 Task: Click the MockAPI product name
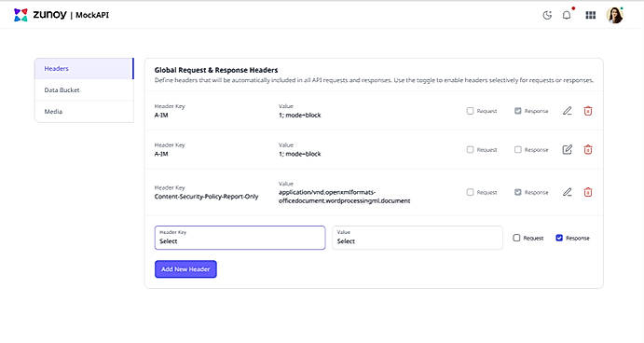(92, 15)
